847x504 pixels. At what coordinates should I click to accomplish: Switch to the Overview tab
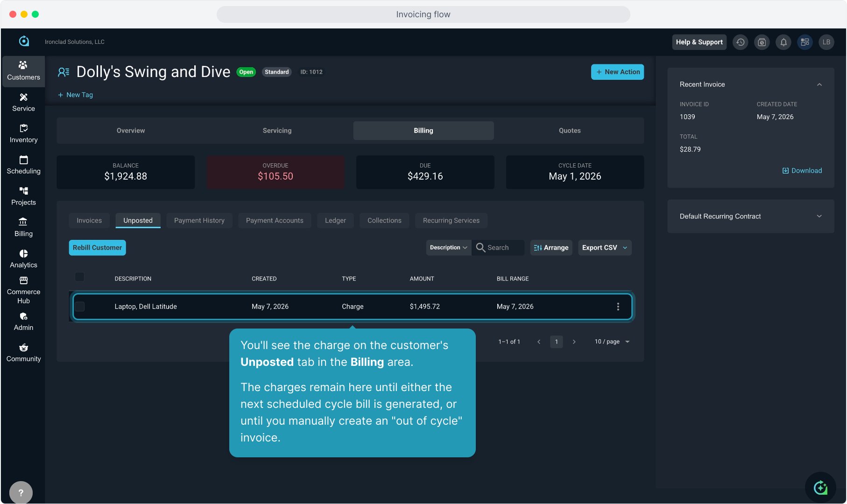coord(131,131)
